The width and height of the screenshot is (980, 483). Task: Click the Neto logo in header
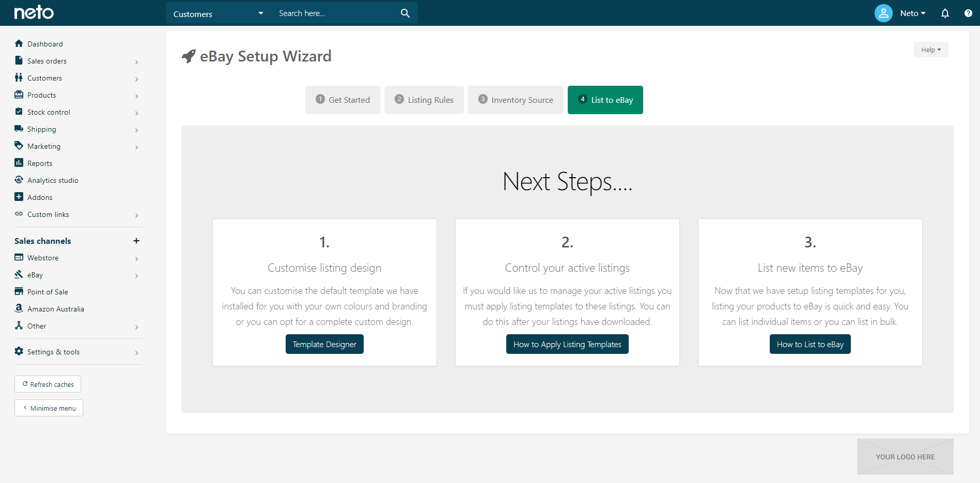pyautogui.click(x=34, y=12)
